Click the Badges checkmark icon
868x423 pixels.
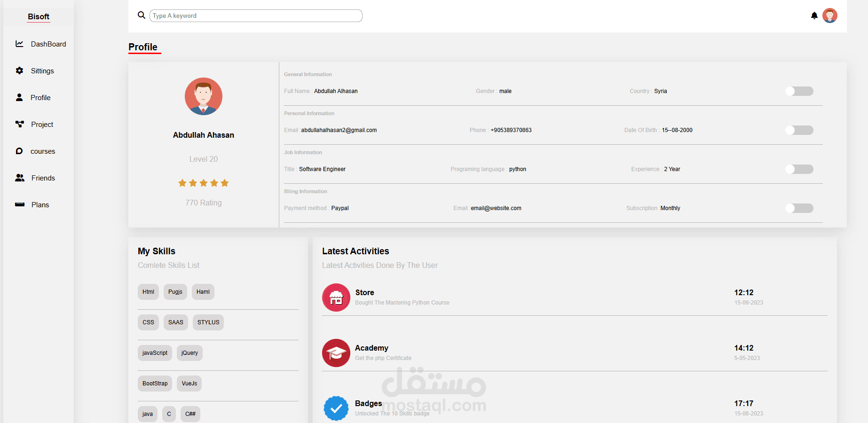(336, 408)
